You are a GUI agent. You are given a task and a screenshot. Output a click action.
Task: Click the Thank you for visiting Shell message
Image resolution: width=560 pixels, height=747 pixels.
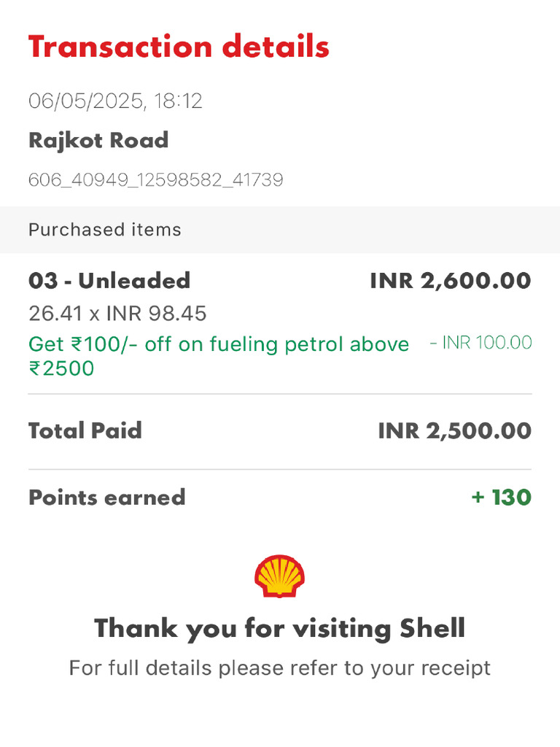280,628
